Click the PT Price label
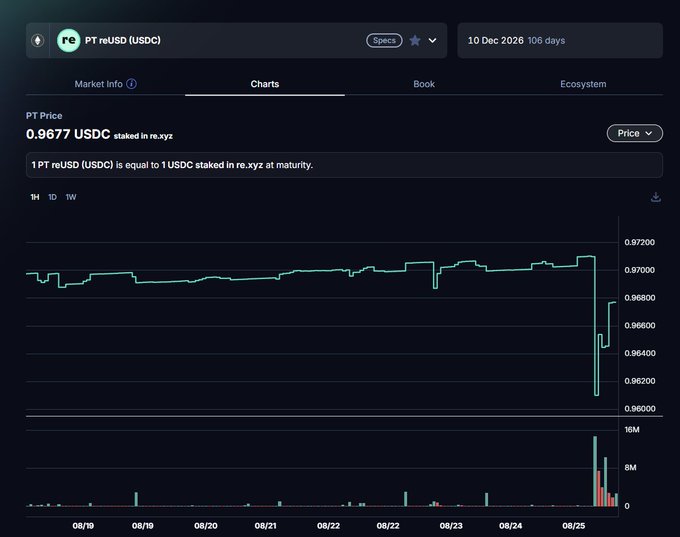The image size is (680, 537). 44,116
